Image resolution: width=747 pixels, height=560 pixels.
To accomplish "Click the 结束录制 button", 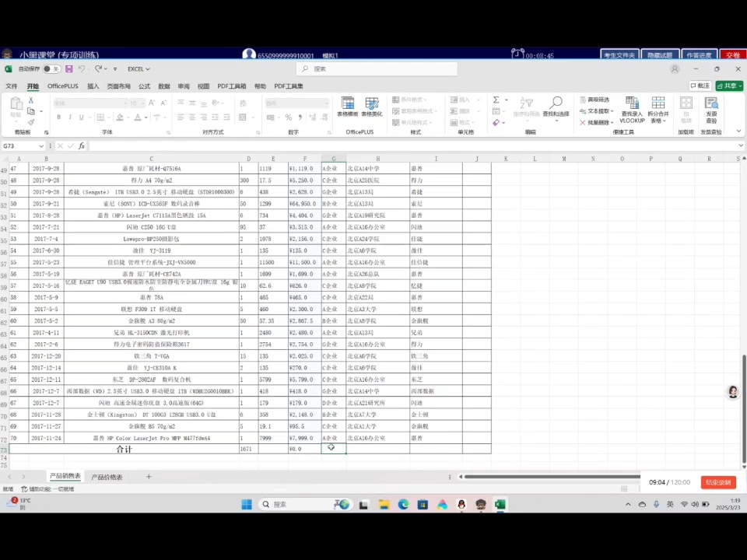I will pyautogui.click(x=717, y=482).
